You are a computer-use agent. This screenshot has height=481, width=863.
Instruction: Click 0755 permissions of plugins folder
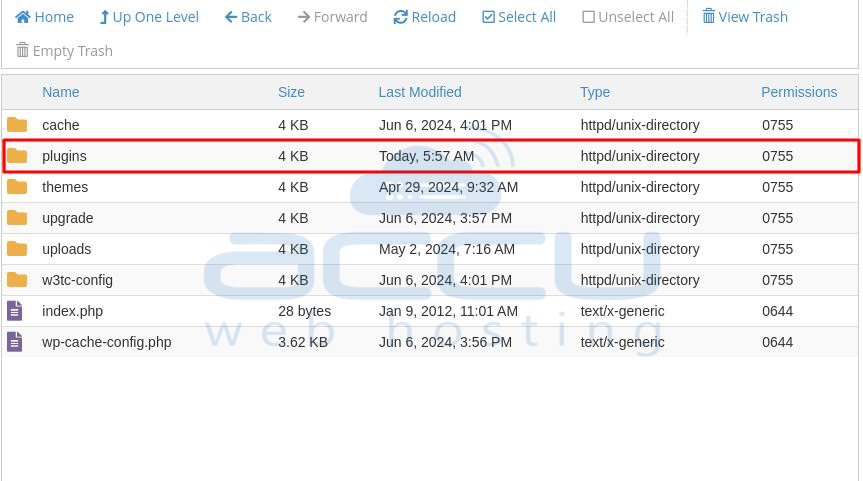778,156
